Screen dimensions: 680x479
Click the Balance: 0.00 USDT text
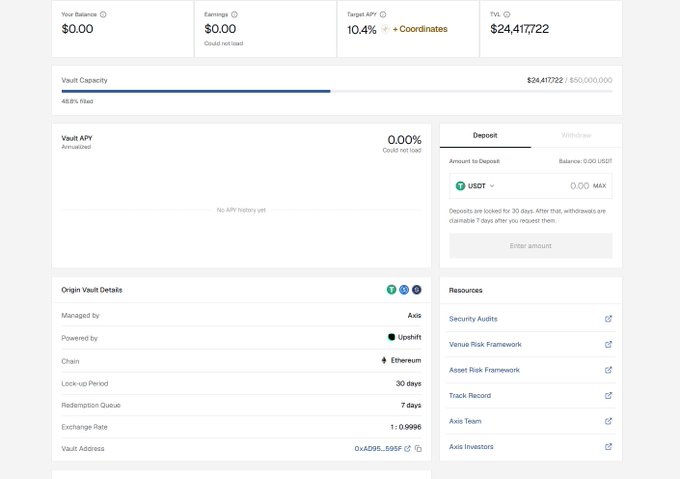pos(585,161)
